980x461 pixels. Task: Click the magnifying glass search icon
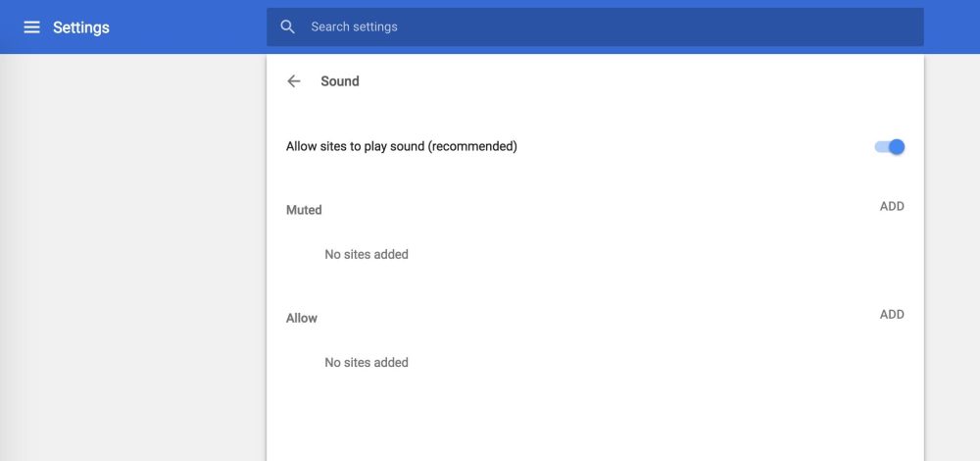(287, 26)
